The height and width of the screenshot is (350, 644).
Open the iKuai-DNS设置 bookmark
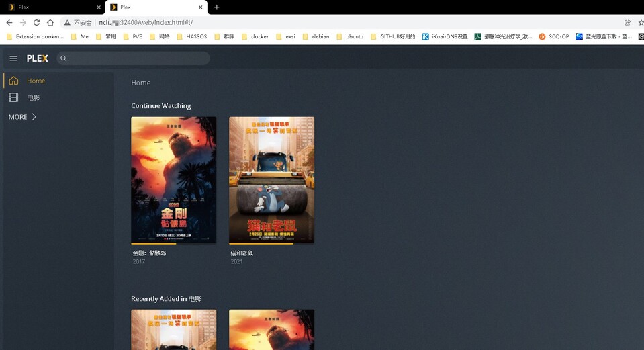[x=445, y=36]
